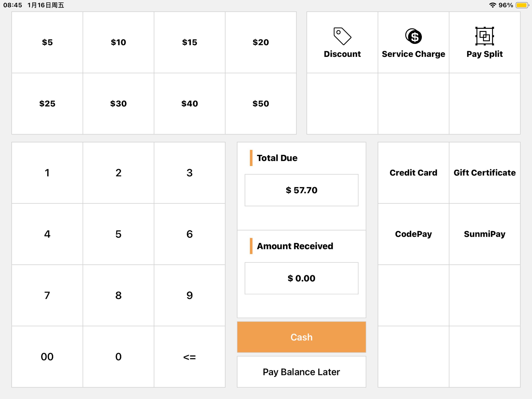Screen dimensions: 532x399
Task: Select the $20 quick amount
Action: [x=261, y=42]
